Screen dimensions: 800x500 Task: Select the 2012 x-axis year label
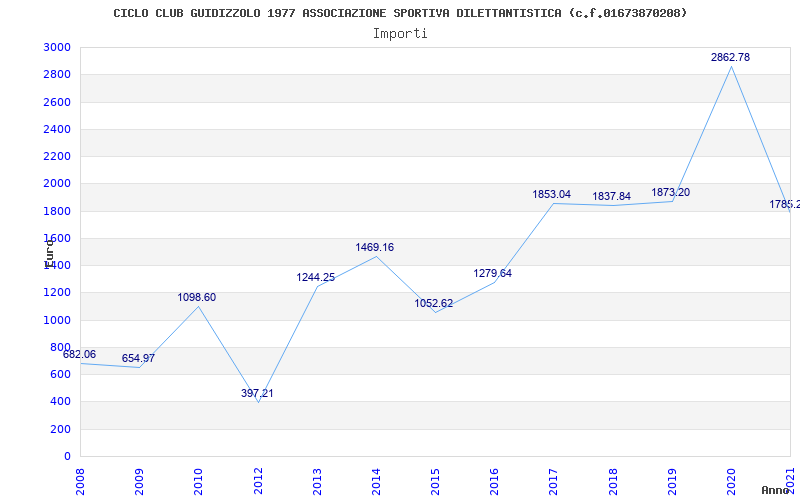[258, 482]
